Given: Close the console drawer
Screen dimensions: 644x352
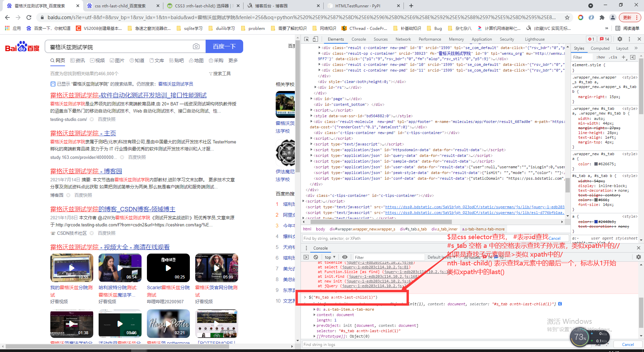Looking at the screenshot, I should click(x=638, y=248).
